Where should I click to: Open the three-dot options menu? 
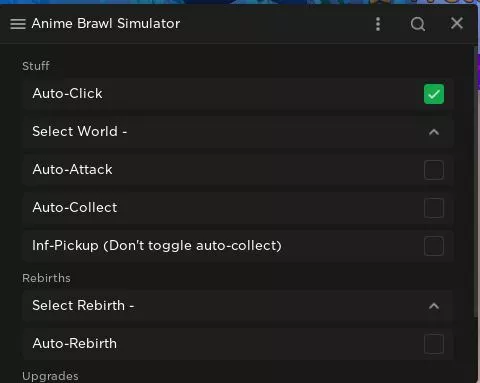(x=378, y=24)
